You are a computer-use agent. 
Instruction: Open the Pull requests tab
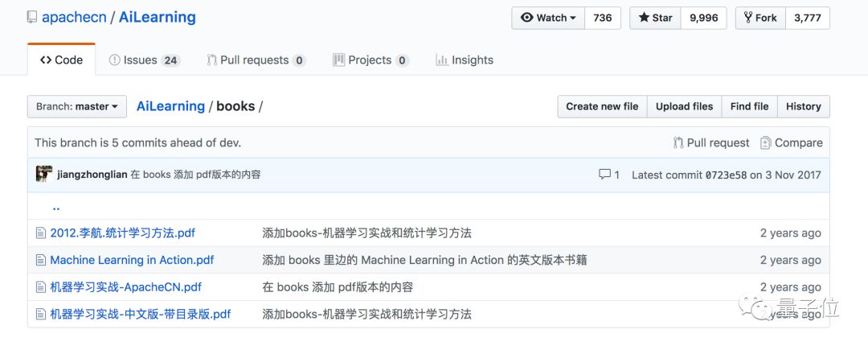pyautogui.click(x=256, y=60)
